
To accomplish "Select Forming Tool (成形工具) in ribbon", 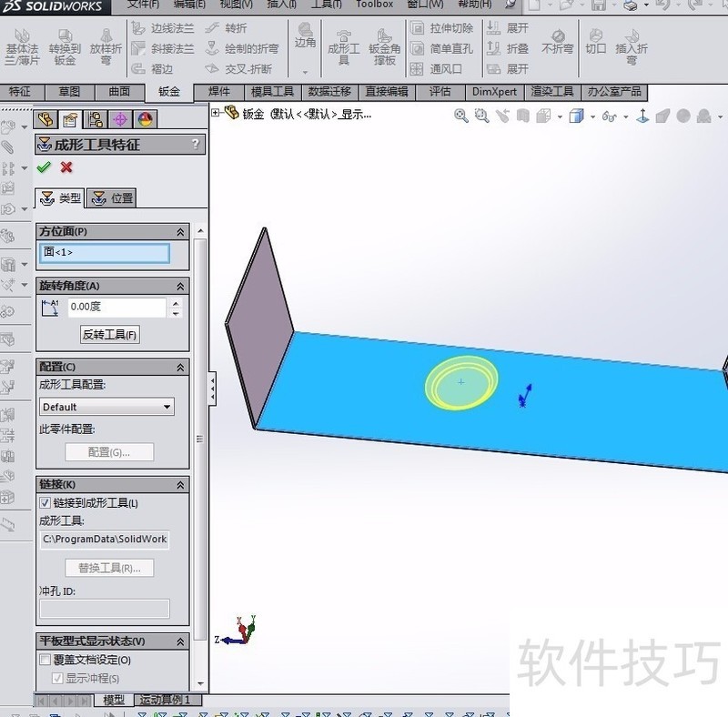I will [x=344, y=47].
